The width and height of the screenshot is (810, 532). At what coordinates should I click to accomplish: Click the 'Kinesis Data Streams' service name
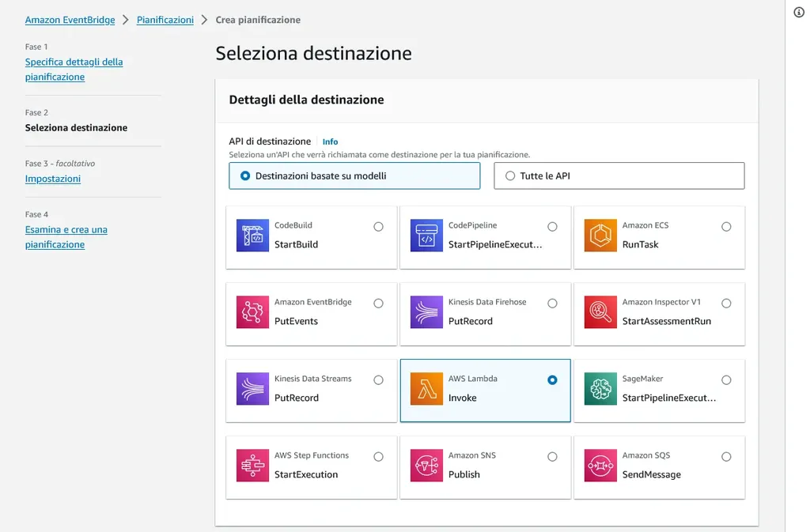click(x=312, y=379)
